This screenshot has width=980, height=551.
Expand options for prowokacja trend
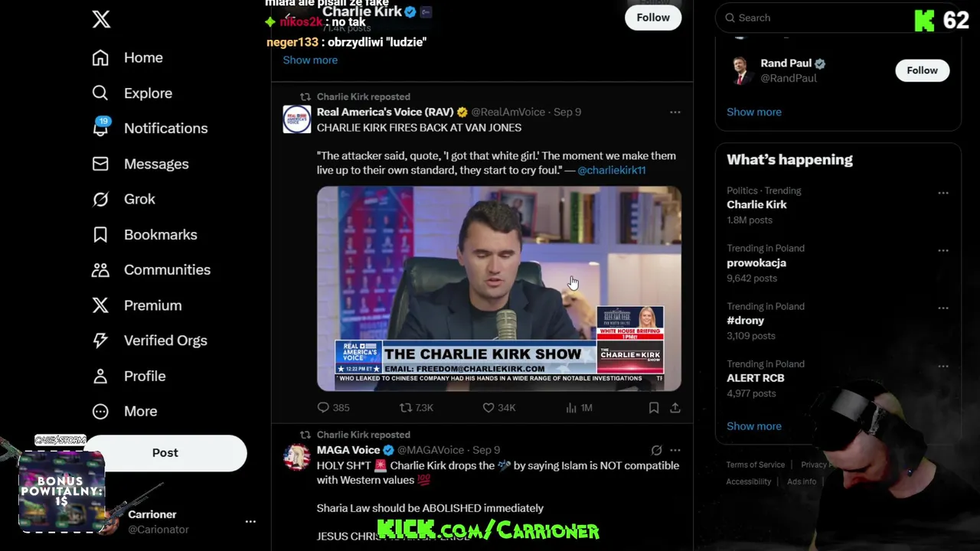tap(943, 250)
